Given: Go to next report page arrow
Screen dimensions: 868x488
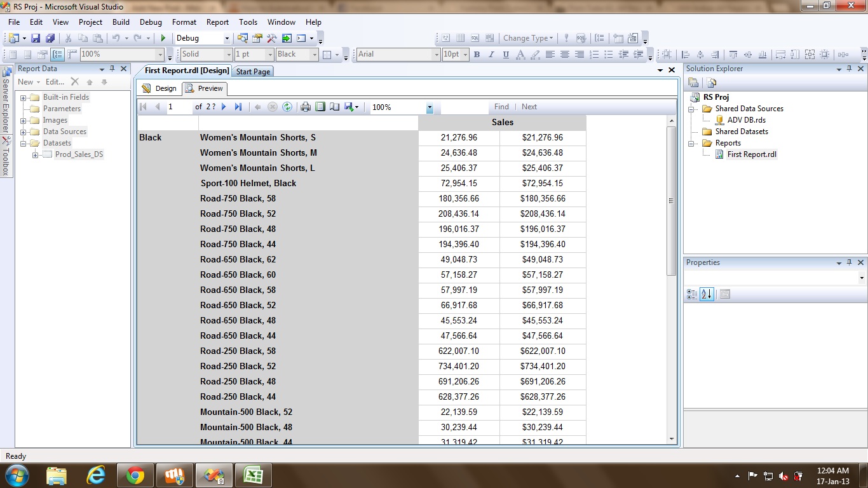Looking at the screenshot, I should pyautogui.click(x=224, y=107).
